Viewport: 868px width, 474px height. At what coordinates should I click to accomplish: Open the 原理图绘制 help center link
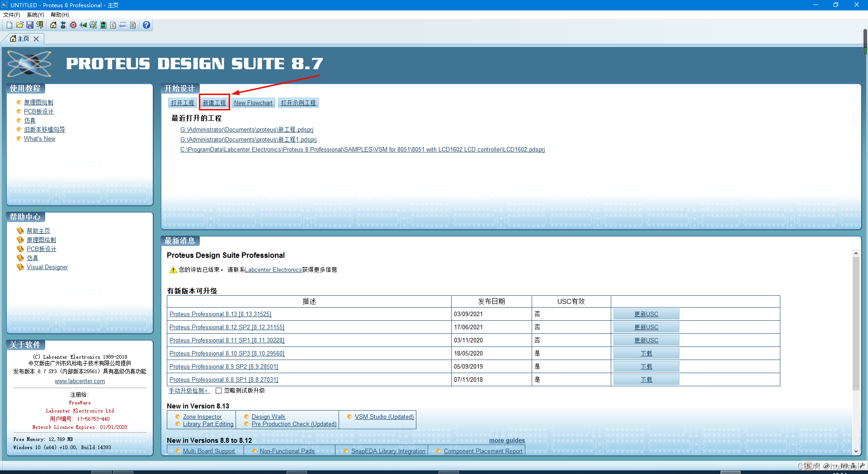click(41, 240)
